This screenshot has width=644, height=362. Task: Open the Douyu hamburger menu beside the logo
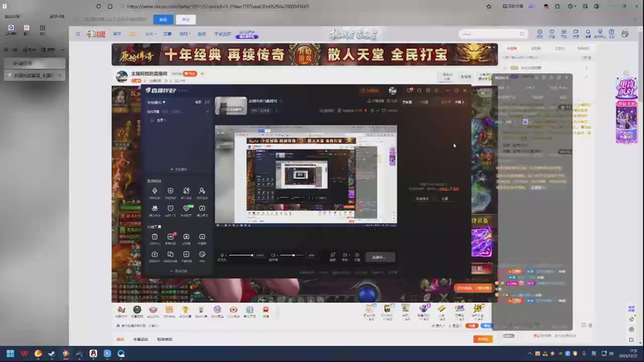pyautogui.click(x=78, y=34)
